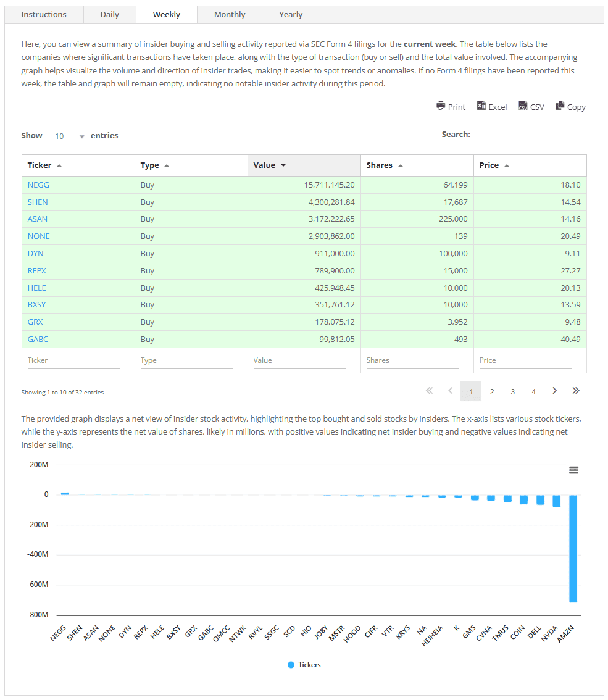The height and width of the screenshot is (700, 608).
Task: Go to the next page arrow
Action: [554, 391]
